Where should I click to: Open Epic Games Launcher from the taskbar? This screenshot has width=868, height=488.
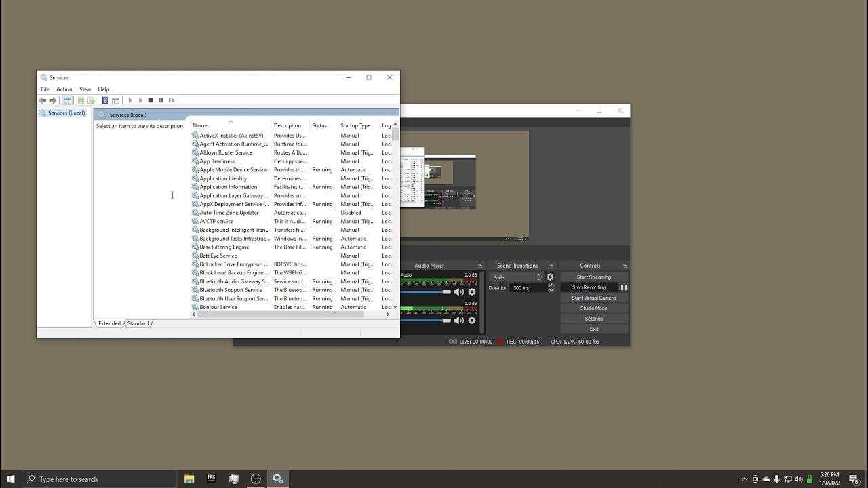coord(212,479)
